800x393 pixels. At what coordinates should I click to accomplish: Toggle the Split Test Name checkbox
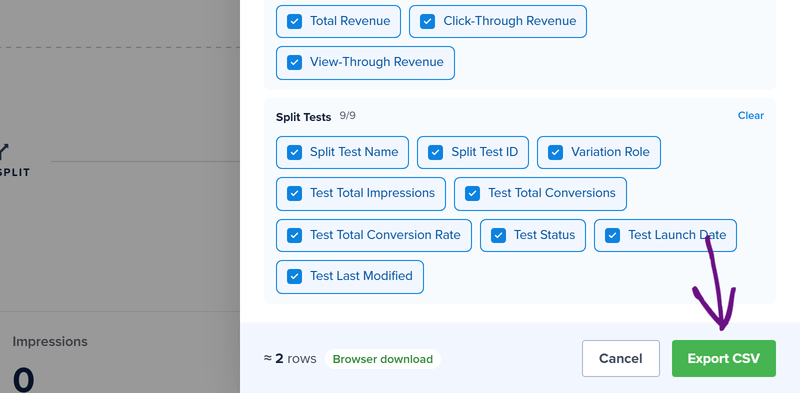(294, 152)
